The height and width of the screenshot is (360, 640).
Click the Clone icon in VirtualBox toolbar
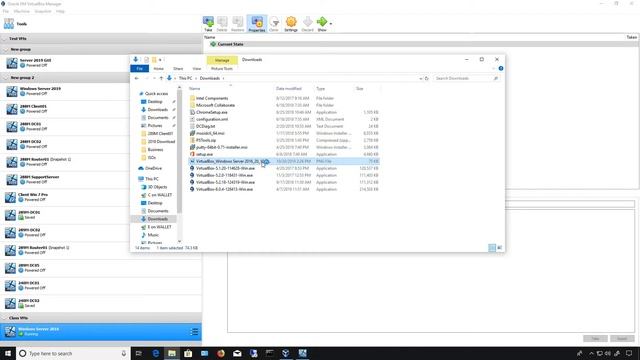(274, 24)
